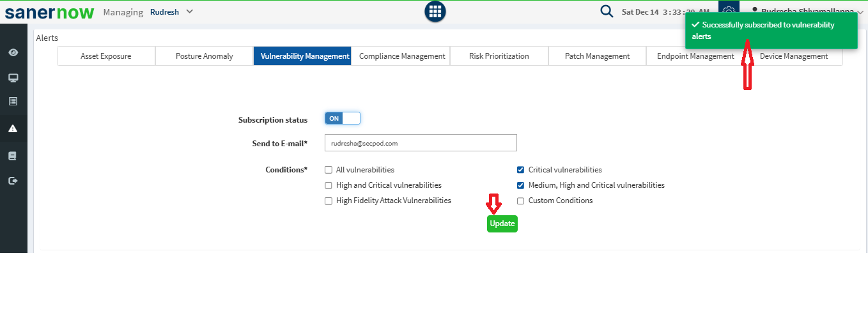
Task: Check All vulnerabilities checkbox
Action: [x=329, y=170]
